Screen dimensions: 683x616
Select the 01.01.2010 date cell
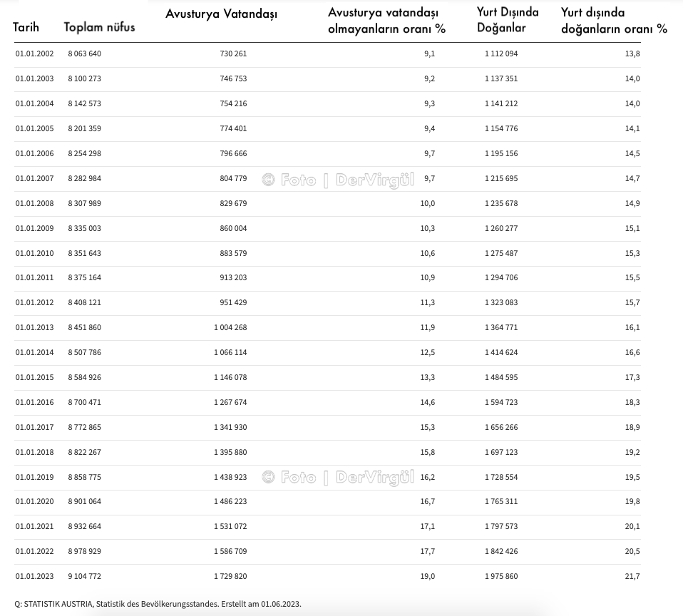34,253
